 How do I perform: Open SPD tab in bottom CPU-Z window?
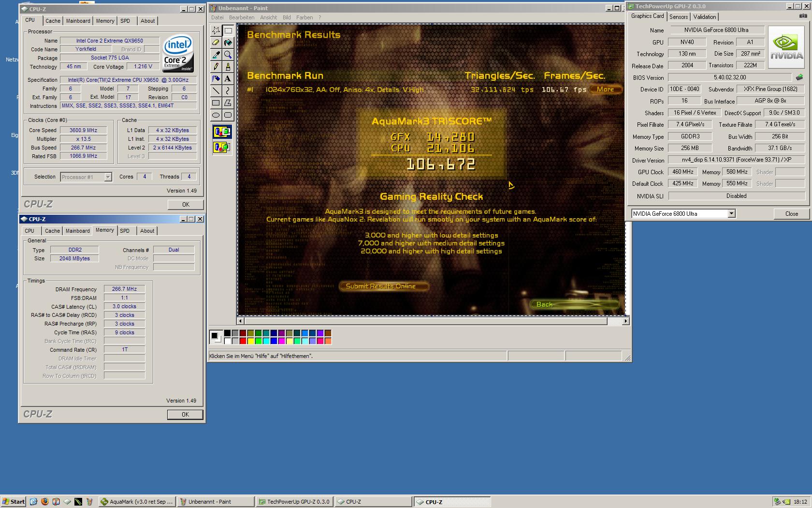click(x=125, y=231)
